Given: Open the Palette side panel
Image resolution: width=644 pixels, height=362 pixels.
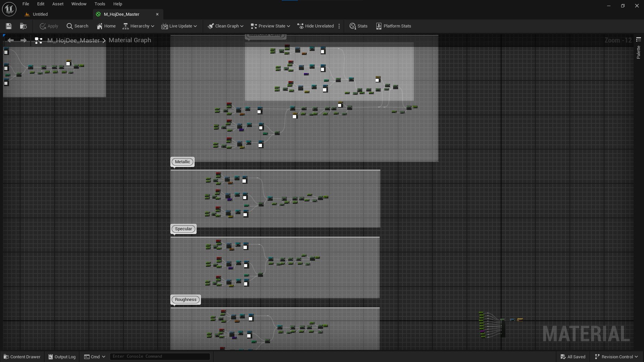Looking at the screenshot, I should pyautogui.click(x=638, y=52).
